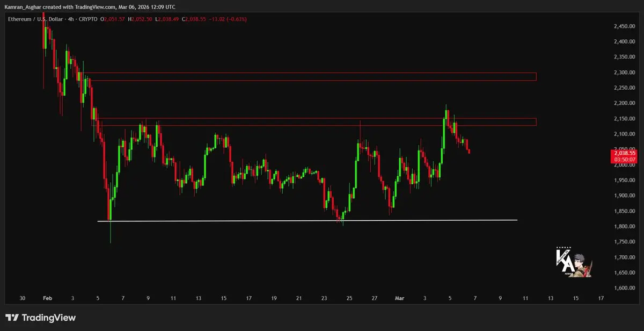Click the current price tag 2,038.55 on axis
The height and width of the screenshot is (331, 644).
(x=624, y=153)
